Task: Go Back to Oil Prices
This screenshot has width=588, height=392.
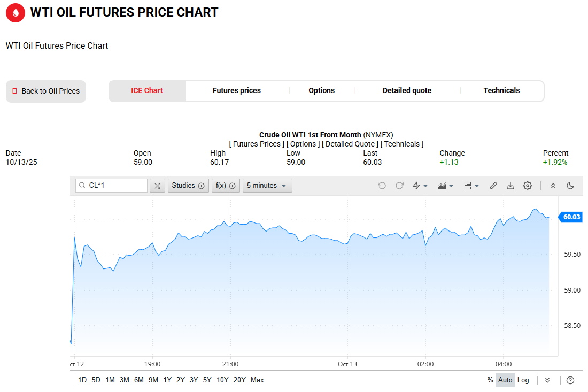Action: tap(46, 91)
